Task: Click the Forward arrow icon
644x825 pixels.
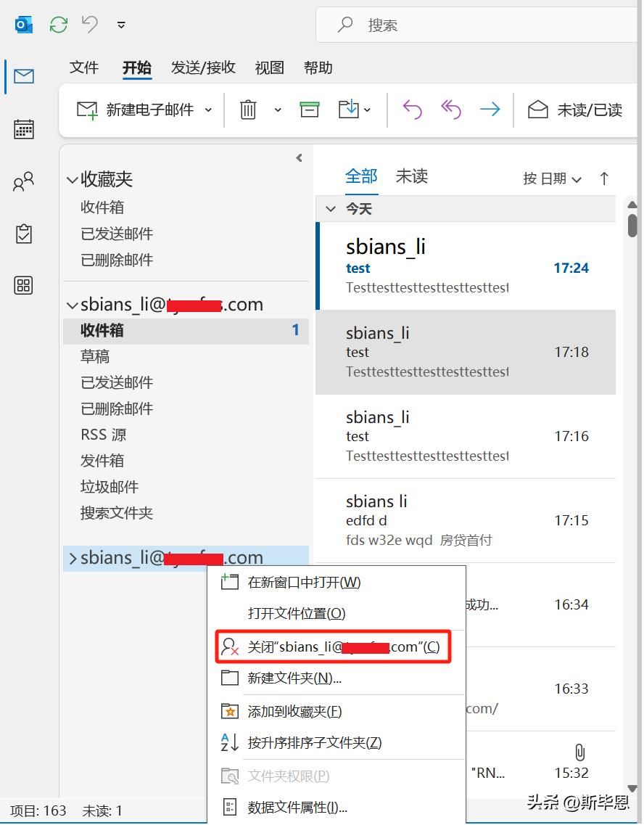Action: (x=490, y=110)
